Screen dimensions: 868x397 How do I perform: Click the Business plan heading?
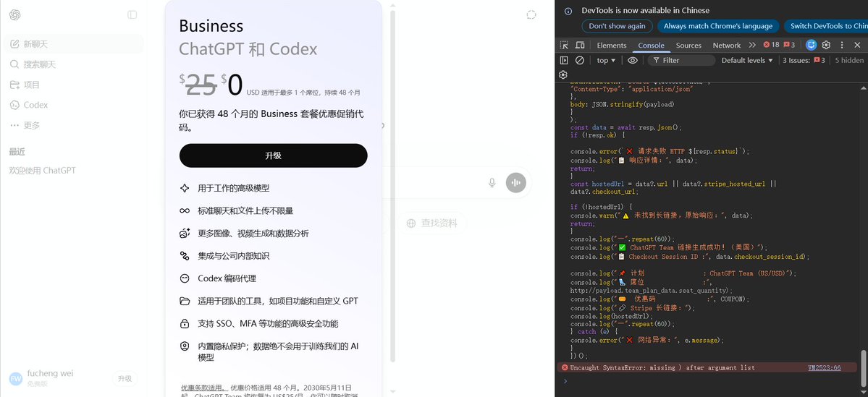tap(211, 26)
